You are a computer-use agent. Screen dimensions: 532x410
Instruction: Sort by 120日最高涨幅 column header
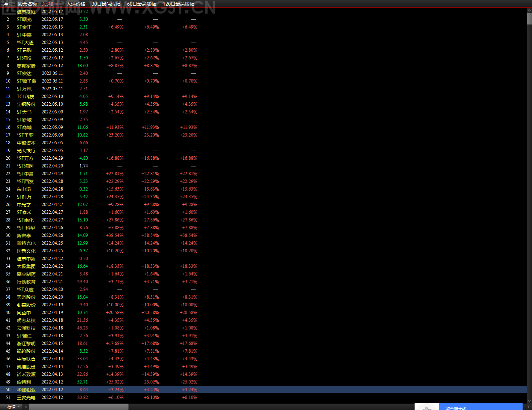pos(178,4)
